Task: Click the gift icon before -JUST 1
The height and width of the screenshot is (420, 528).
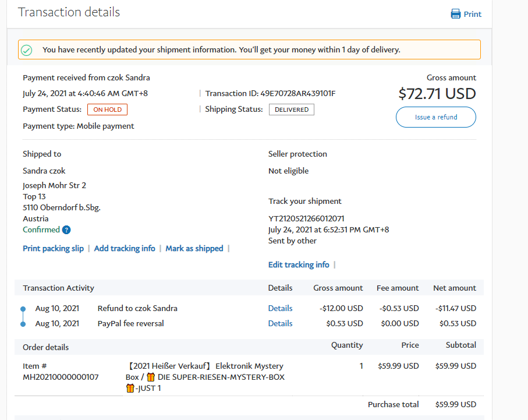Action: tap(130, 388)
